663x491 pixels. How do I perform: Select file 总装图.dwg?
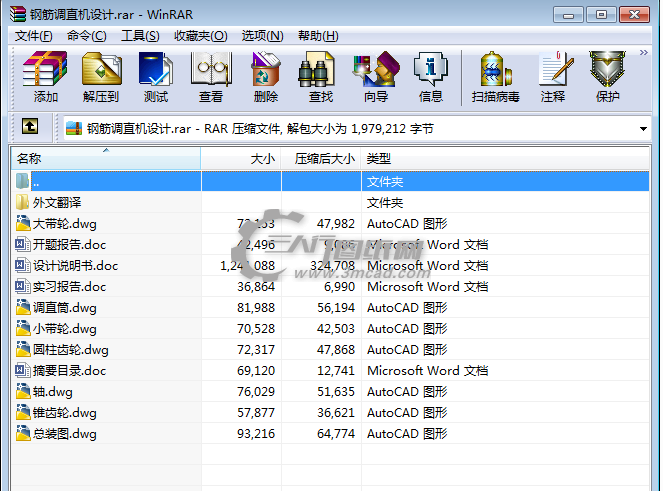coord(330,433)
